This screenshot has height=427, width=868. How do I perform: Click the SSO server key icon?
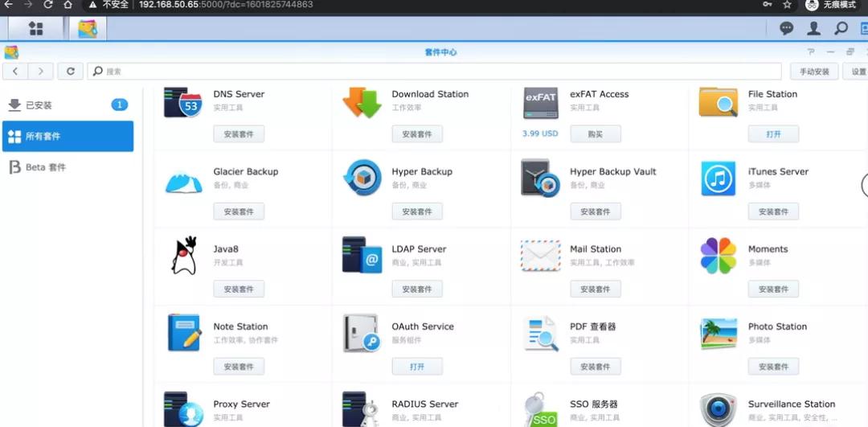click(x=540, y=410)
